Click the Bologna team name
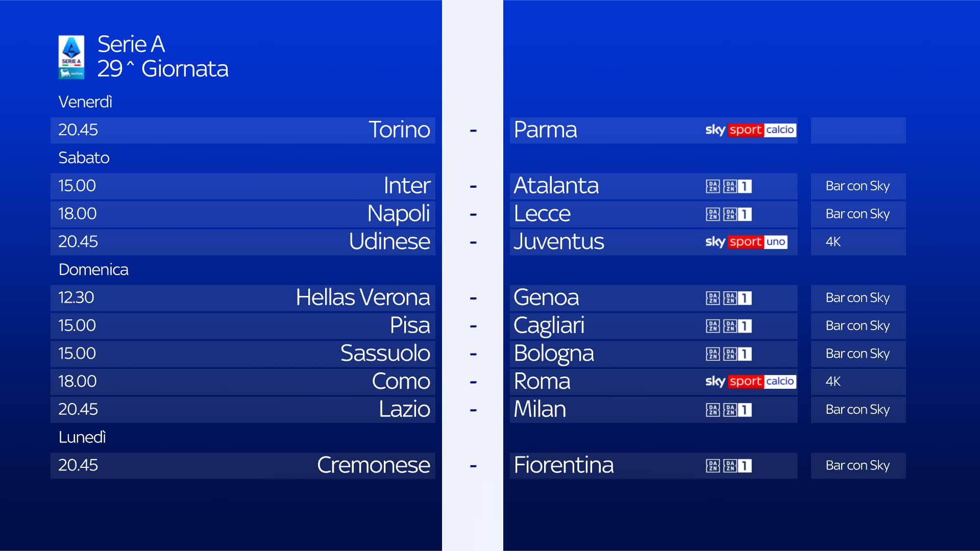980x551 pixels. [x=554, y=354]
